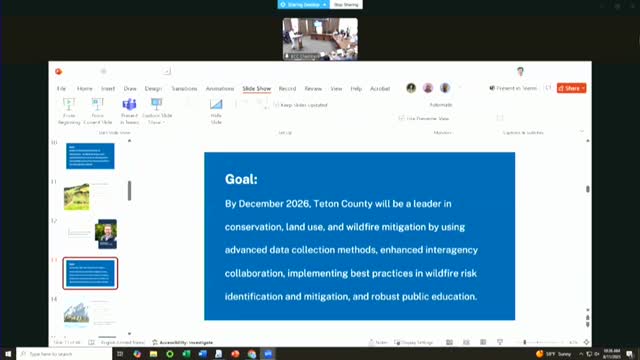
Task: Open Excel from taskbar
Action: point(186,354)
